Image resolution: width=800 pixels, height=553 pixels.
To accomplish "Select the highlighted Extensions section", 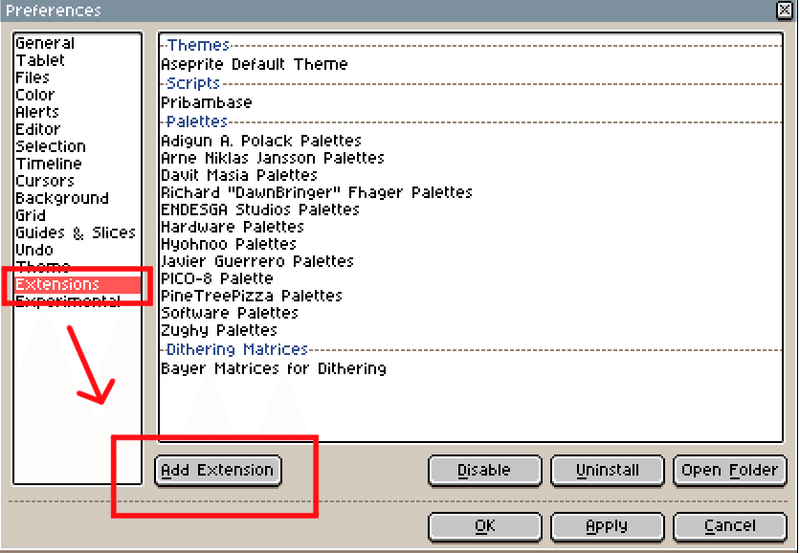I will (x=78, y=285).
